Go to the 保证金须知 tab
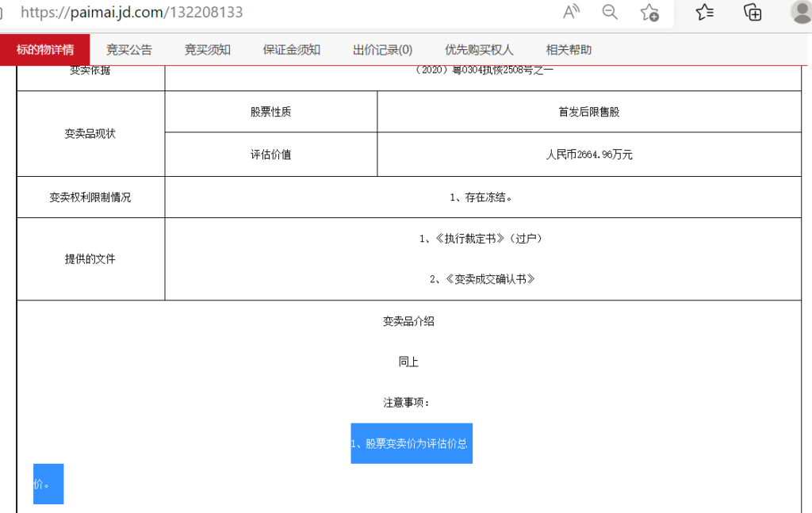 click(x=292, y=50)
